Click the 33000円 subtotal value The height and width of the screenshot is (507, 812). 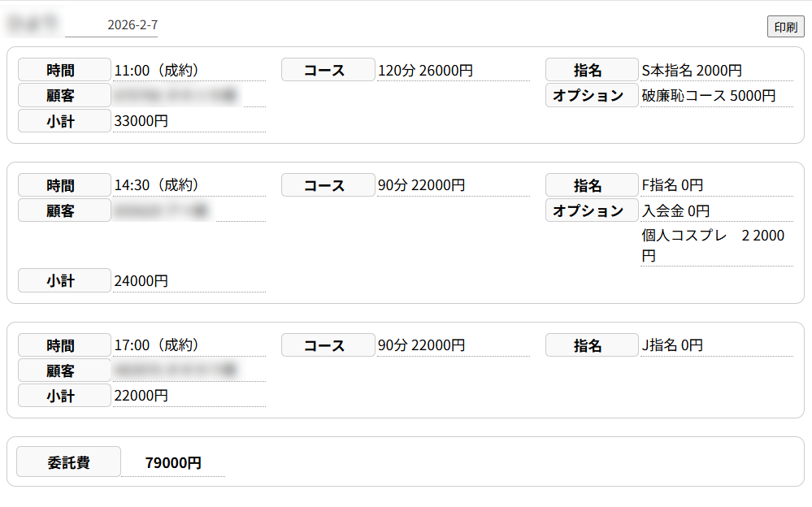pos(141,121)
